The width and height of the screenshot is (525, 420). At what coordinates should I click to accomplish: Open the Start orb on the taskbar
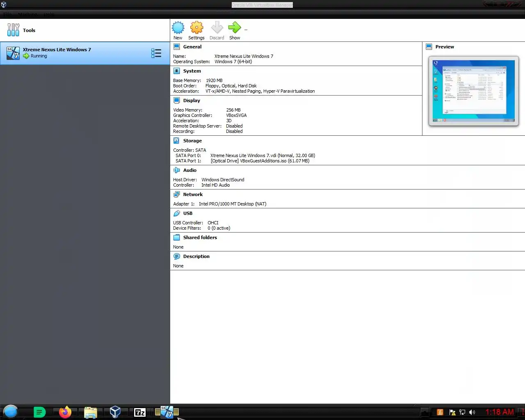[11, 411]
